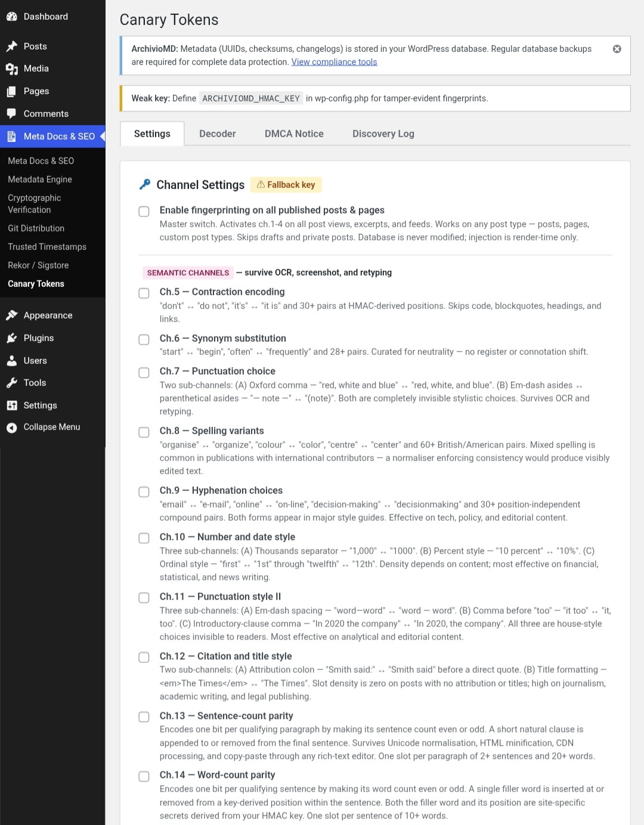
Task: Check Ch.5 Contraction encoding
Action: [x=144, y=293]
